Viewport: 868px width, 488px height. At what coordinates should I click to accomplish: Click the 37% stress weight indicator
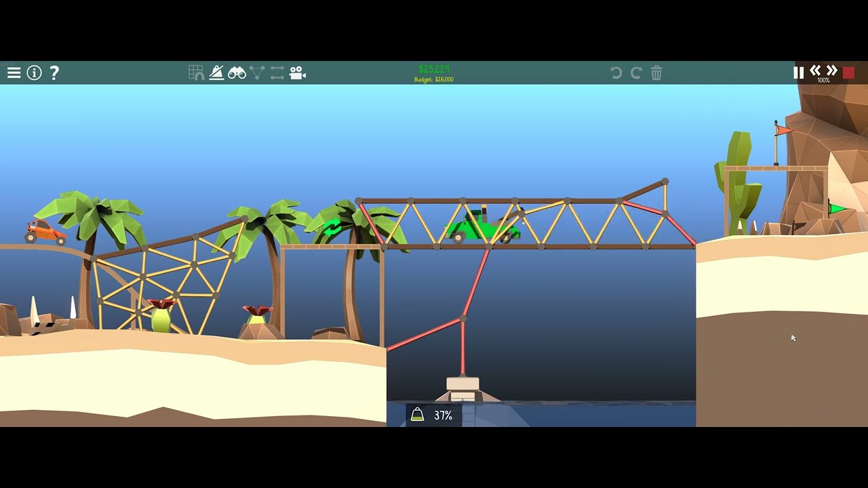point(434,415)
